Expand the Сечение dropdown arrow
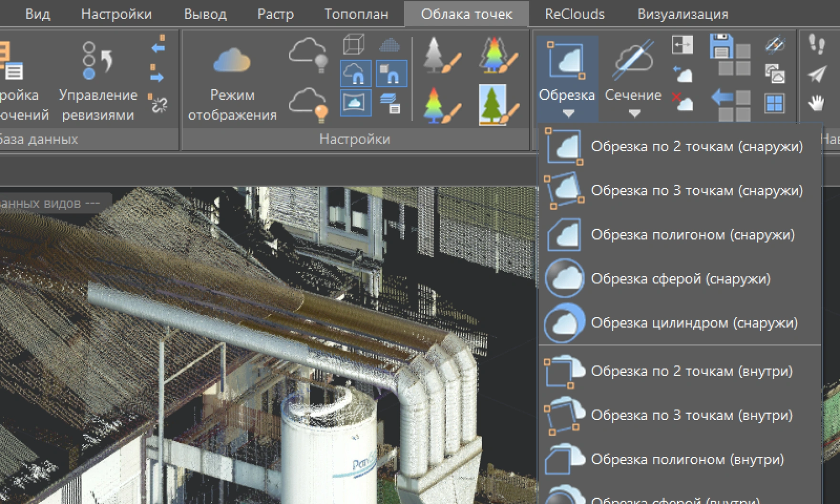Screen dimensions: 840x504 (634, 114)
